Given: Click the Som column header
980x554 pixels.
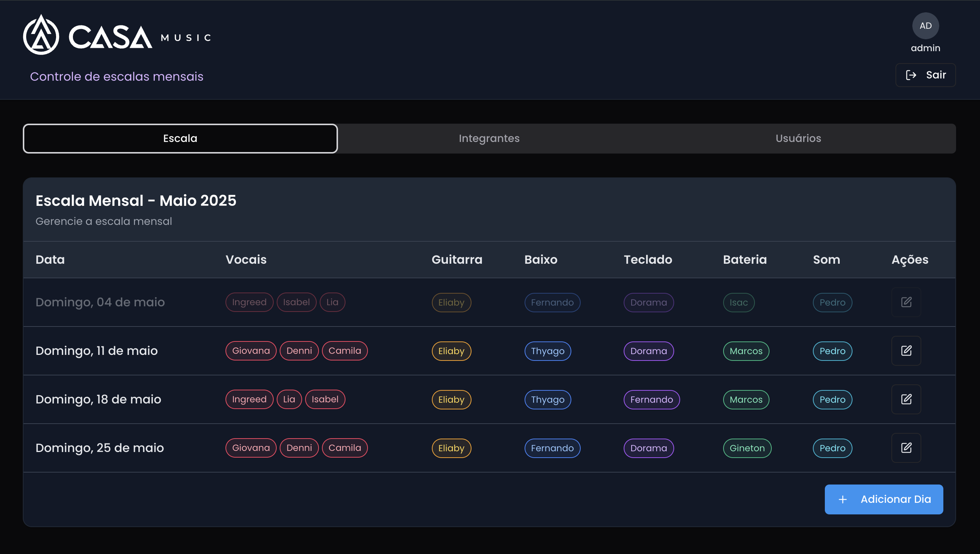Looking at the screenshot, I should (x=826, y=260).
